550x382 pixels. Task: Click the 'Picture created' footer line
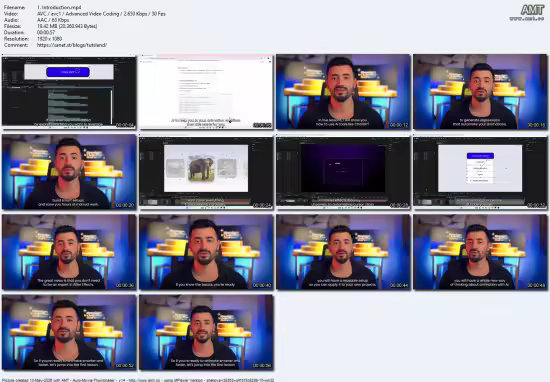pyautogui.click(x=138, y=380)
